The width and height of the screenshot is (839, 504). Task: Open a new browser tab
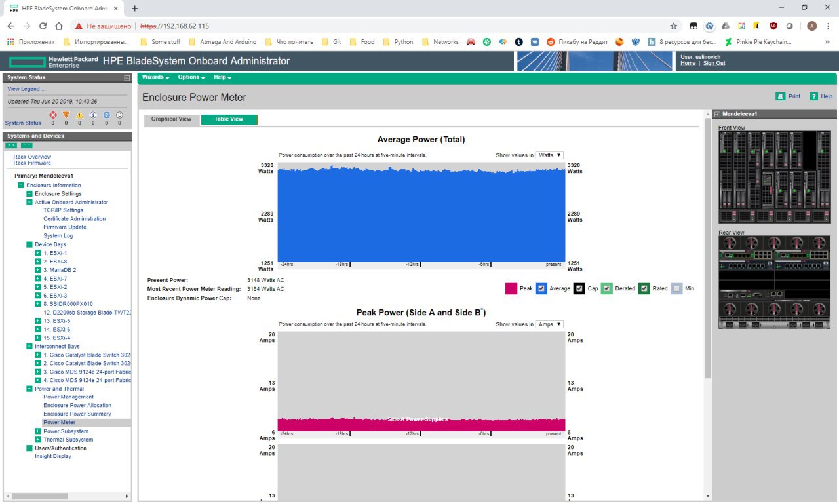(135, 9)
